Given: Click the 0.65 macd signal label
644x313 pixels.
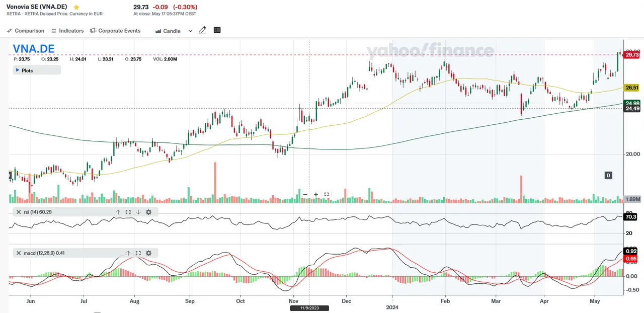Looking at the screenshot, I should coord(630,259).
